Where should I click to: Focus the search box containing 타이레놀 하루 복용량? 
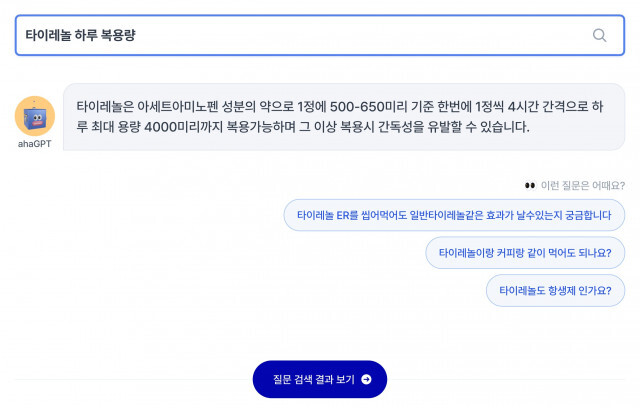click(x=320, y=35)
